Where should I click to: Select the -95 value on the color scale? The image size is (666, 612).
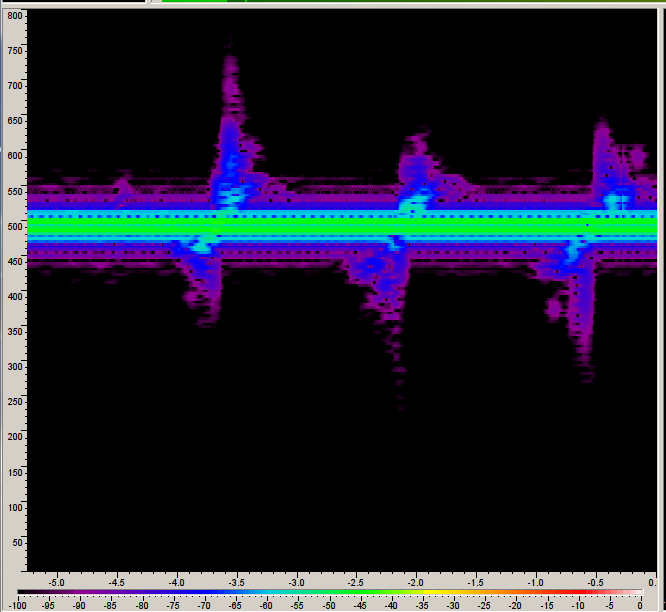coord(48,606)
